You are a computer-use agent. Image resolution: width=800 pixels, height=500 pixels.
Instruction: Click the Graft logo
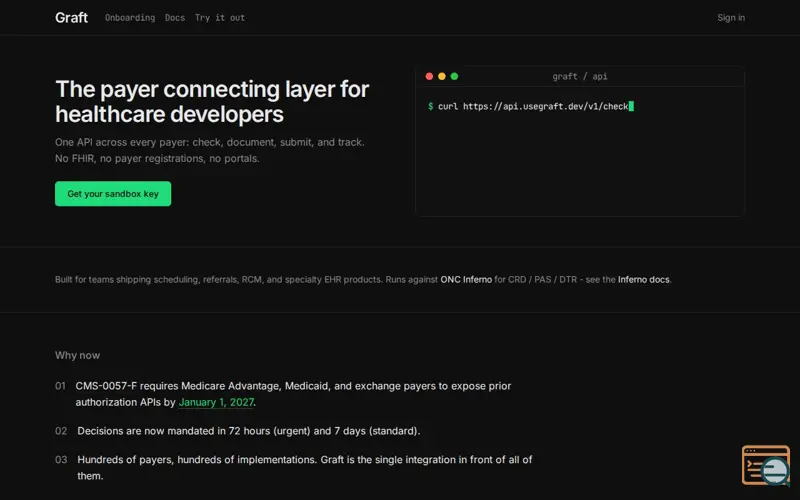point(71,17)
